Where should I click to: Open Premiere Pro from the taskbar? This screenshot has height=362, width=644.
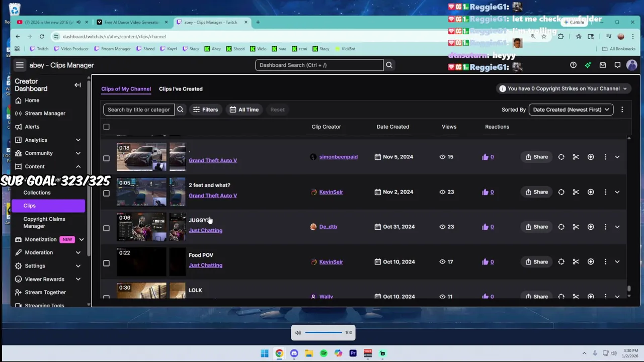click(353, 353)
